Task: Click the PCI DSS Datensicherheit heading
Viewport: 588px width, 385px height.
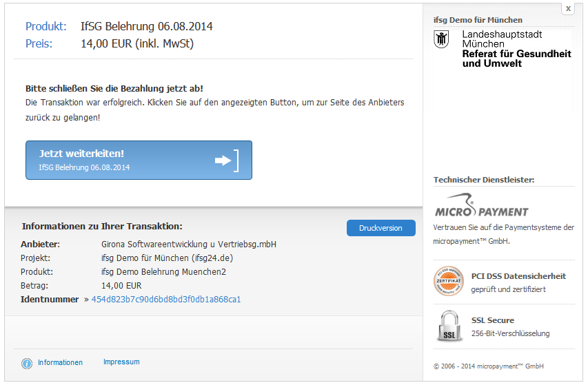Action: (518, 276)
